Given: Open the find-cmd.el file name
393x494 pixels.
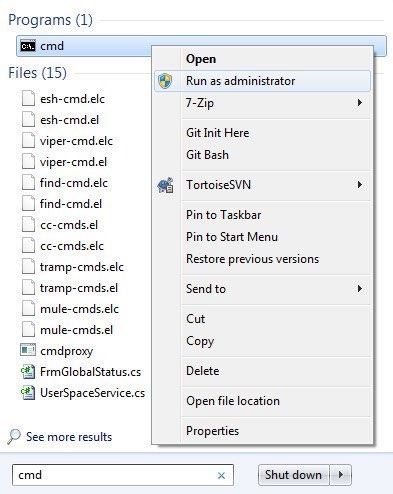Looking at the screenshot, I should coord(71,204).
